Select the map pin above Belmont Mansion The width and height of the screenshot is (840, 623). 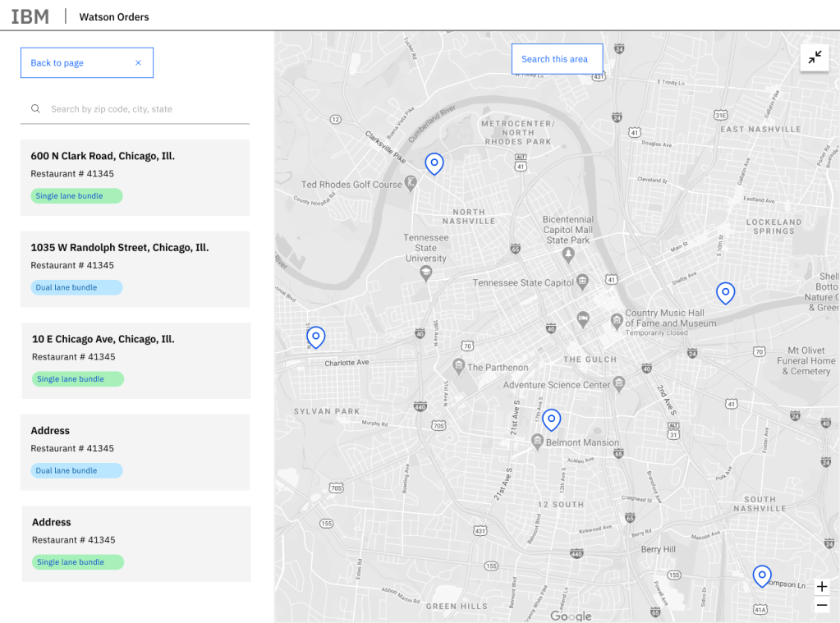coord(552,419)
